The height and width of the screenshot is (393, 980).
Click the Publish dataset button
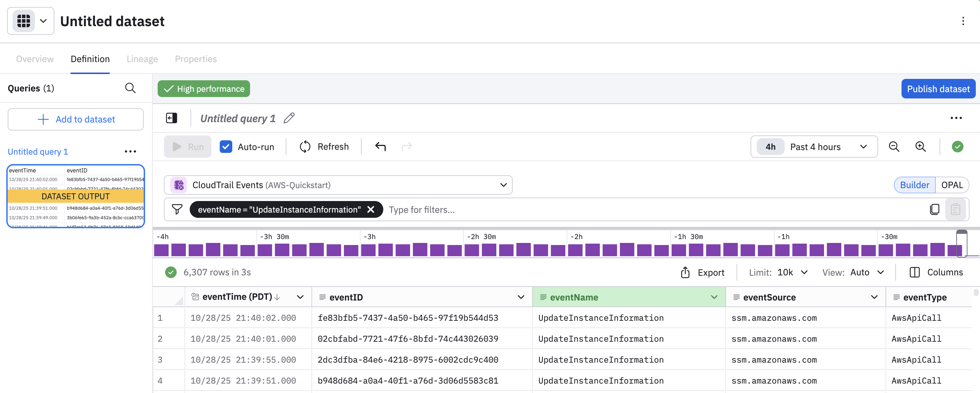938,88
